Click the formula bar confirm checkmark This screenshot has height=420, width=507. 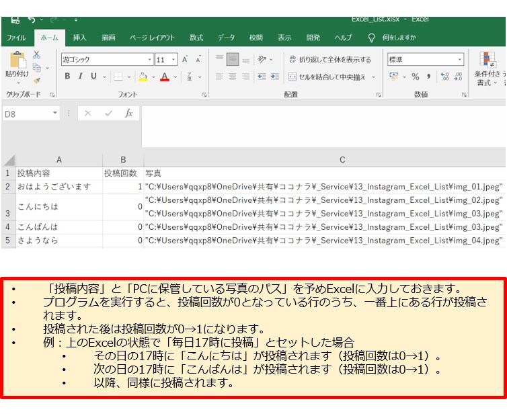pyautogui.click(x=109, y=114)
